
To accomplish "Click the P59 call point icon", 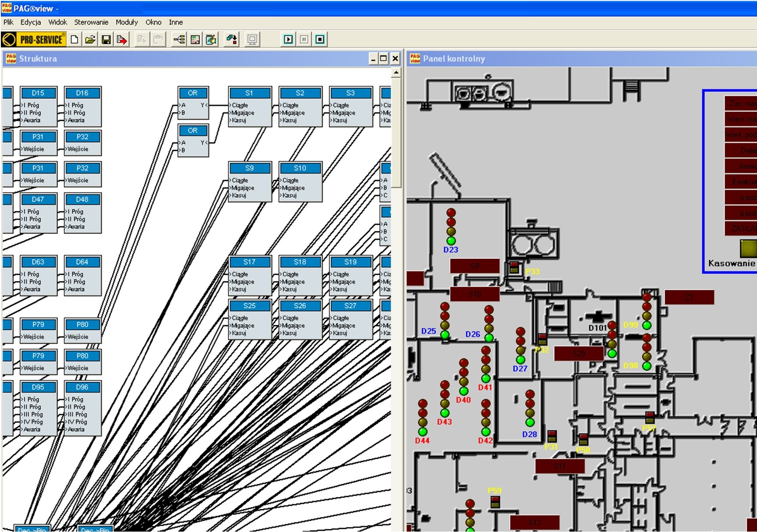I will point(495,502).
